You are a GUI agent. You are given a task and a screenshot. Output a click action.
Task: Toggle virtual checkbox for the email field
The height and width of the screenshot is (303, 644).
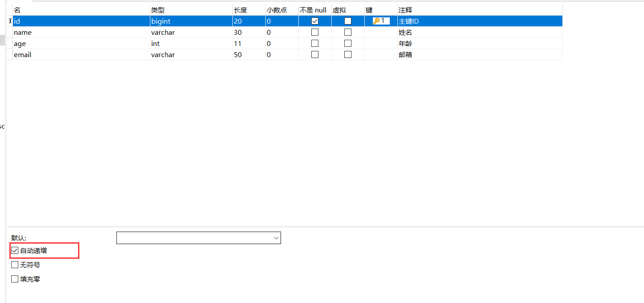tap(348, 54)
